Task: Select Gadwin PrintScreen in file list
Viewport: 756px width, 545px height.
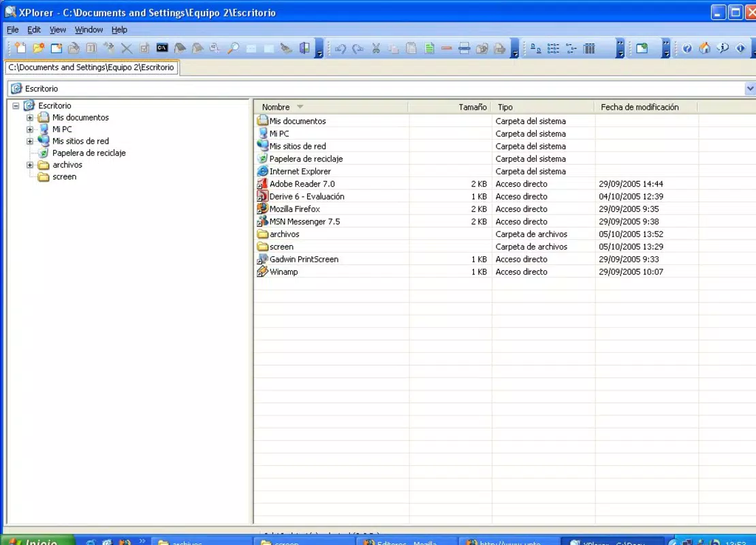Action: click(x=304, y=259)
